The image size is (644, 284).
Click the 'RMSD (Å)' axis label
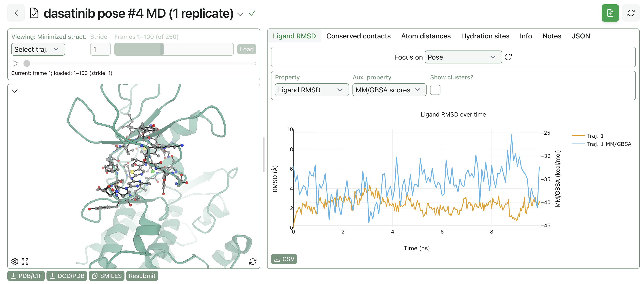coord(275,179)
